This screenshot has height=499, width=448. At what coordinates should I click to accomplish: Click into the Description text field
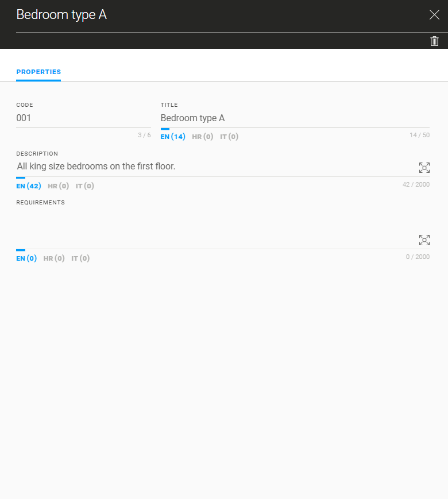[x=216, y=167]
